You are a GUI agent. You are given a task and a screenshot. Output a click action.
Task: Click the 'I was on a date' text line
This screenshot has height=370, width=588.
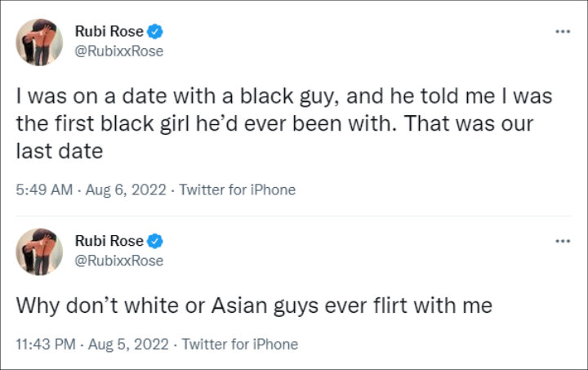tap(284, 96)
